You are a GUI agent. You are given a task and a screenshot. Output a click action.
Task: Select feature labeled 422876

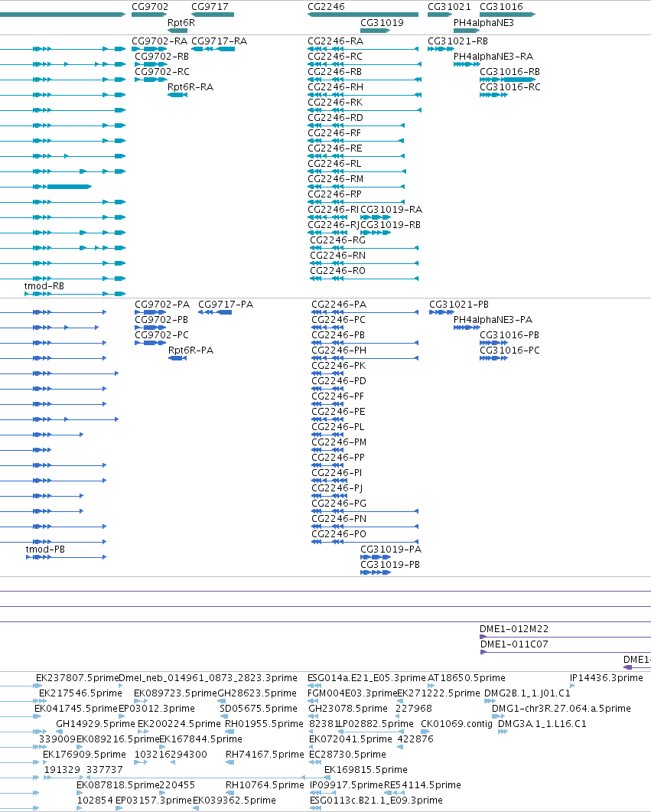click(x=415, y=739)
